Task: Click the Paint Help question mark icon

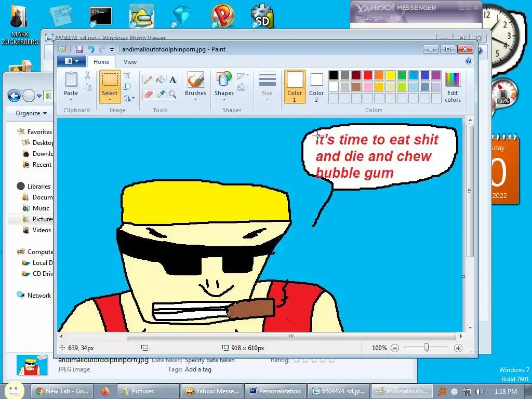Action: click(469, 61)
